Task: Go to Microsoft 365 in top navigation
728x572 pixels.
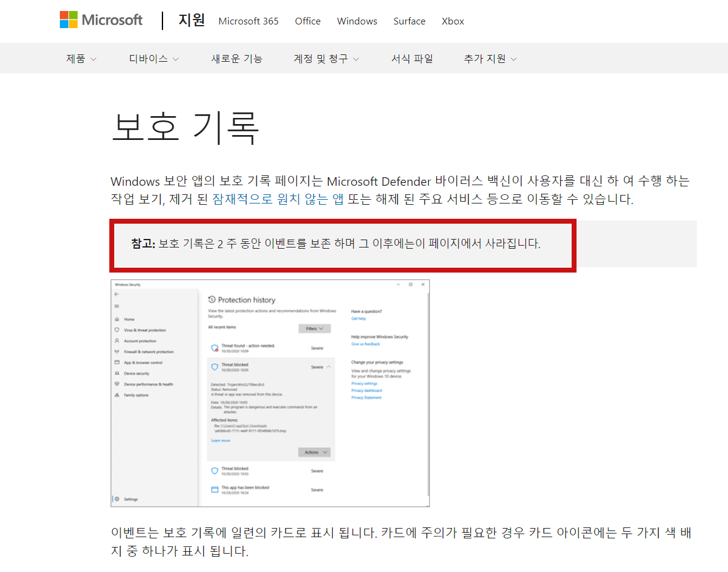Action: 249,21
